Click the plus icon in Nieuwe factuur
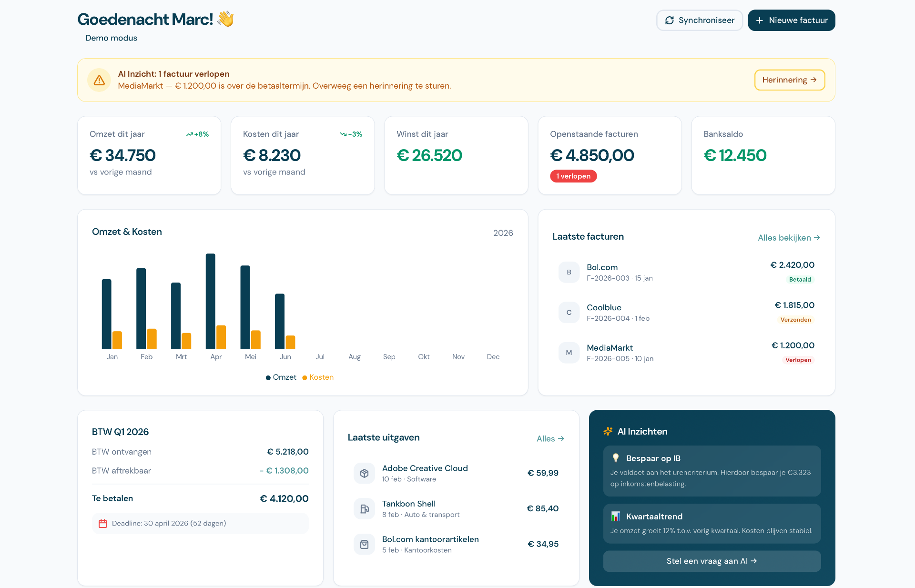The width and height of the screenshot is (915, 588). (x=760, y=20)
